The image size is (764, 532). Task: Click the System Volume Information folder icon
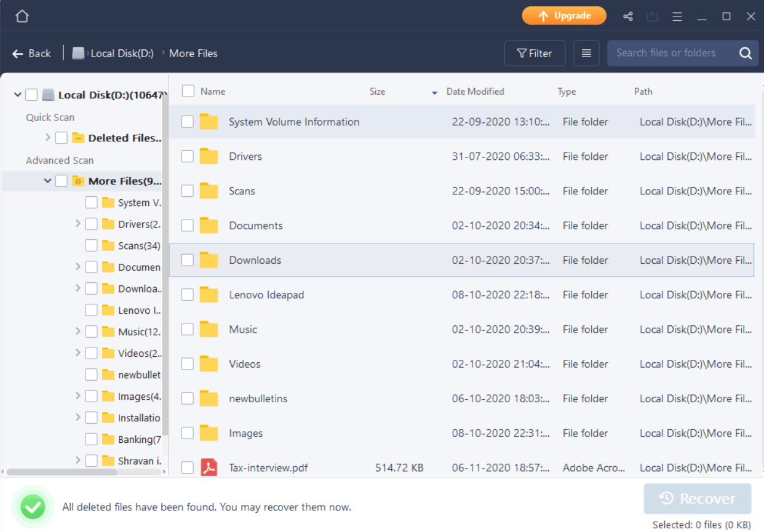(x=209, y=122)
